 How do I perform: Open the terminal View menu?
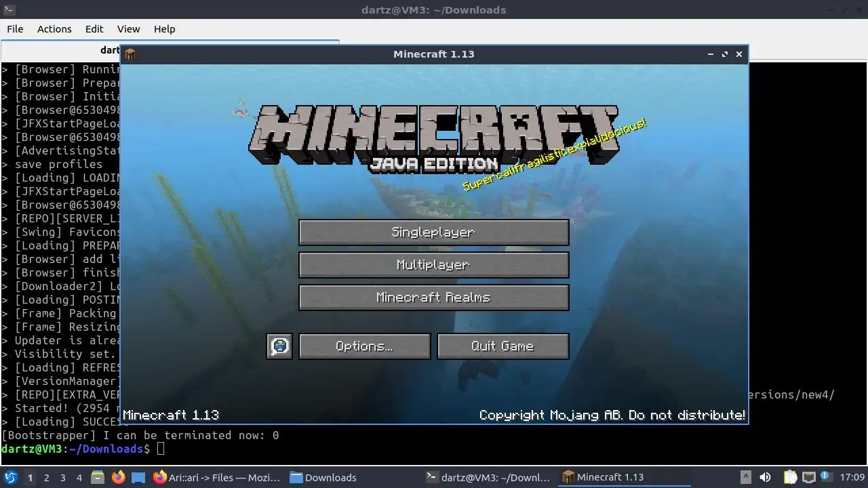[x=128, y=29]
